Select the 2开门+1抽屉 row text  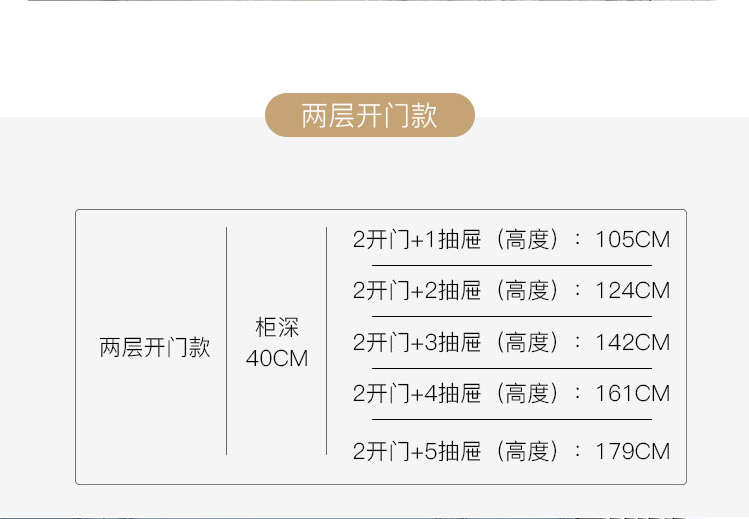click(x=417, y=239)
